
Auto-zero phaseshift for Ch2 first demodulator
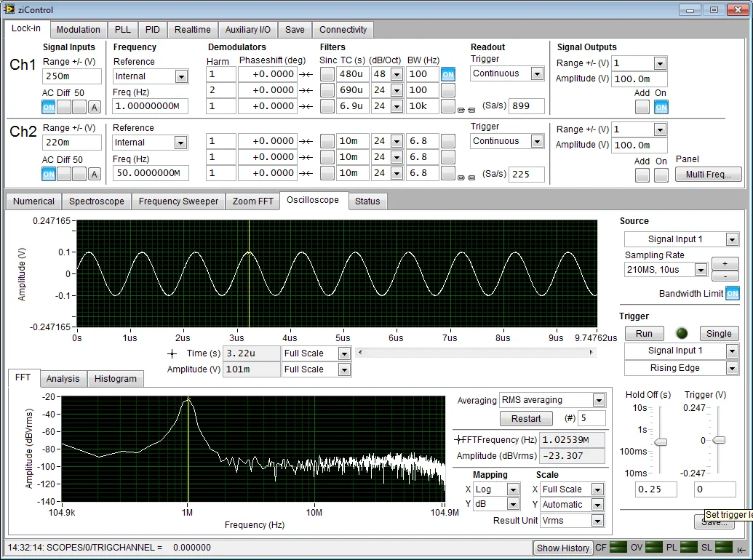point(306,141)
